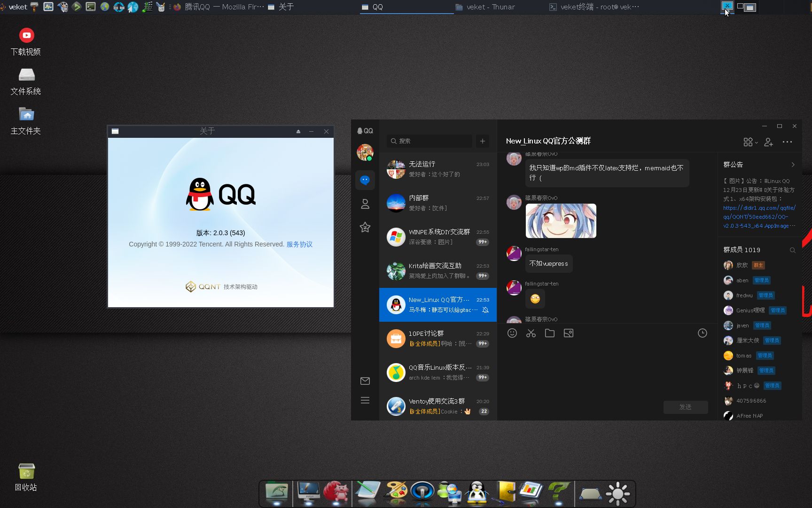Click the plus button next to QQ search
The height and width of the screenshot is (508, 812).
tap(482, 141)
